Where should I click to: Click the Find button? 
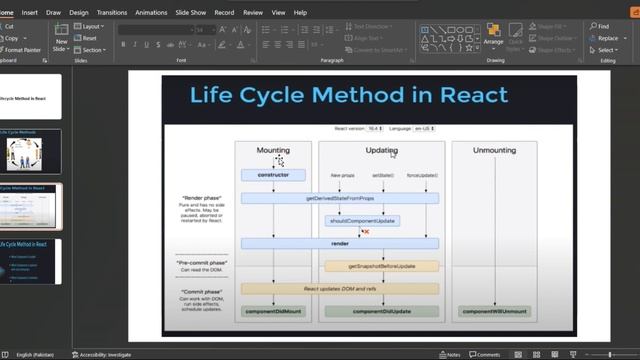(x=600, y=26)
